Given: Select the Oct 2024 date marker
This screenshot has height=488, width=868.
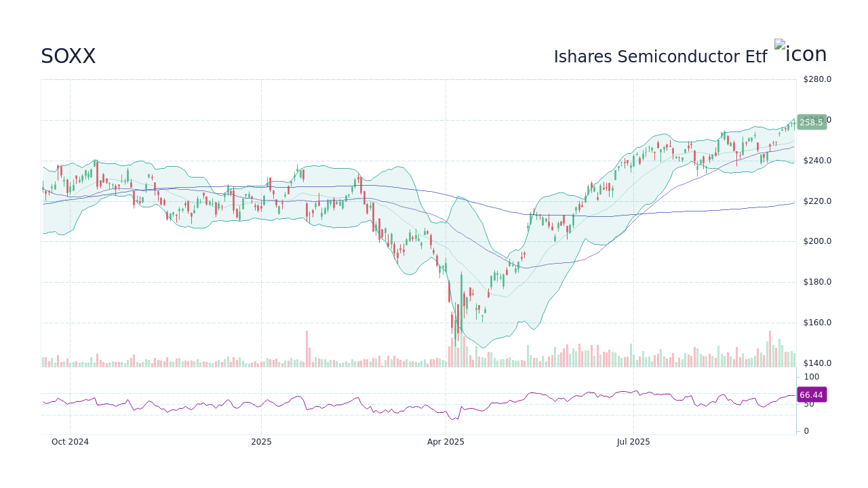Looking at the screenshot, I should click(x=70, y=442).
